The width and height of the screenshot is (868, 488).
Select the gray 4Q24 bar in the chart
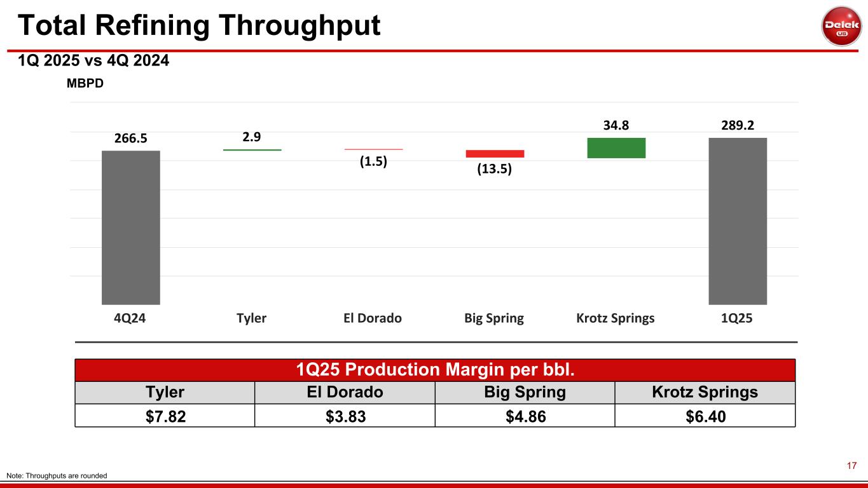(130, 227)
